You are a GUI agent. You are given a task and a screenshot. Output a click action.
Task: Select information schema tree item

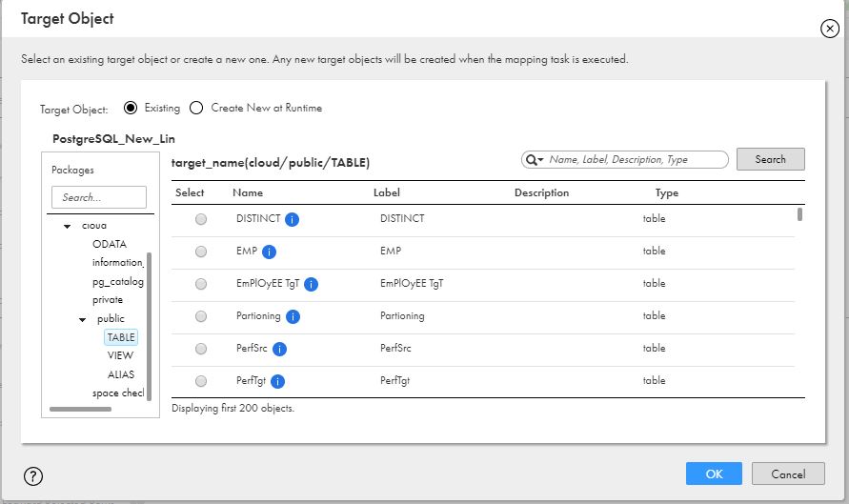click(x=117, y=263)
